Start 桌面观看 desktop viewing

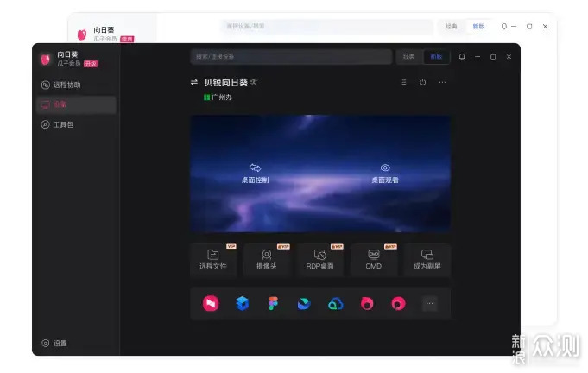point(385,174)
